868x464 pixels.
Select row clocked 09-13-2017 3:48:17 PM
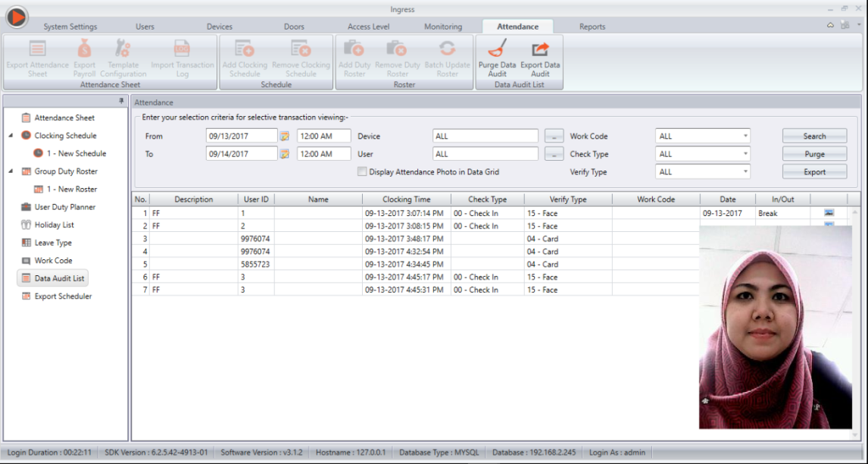(415, 239)
